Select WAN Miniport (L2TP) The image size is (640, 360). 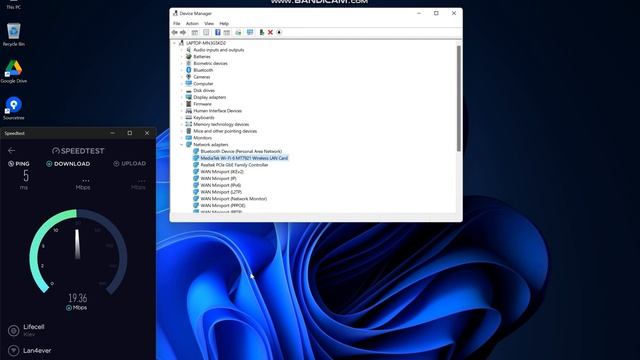pyautogui.click(x=221, y=192)
